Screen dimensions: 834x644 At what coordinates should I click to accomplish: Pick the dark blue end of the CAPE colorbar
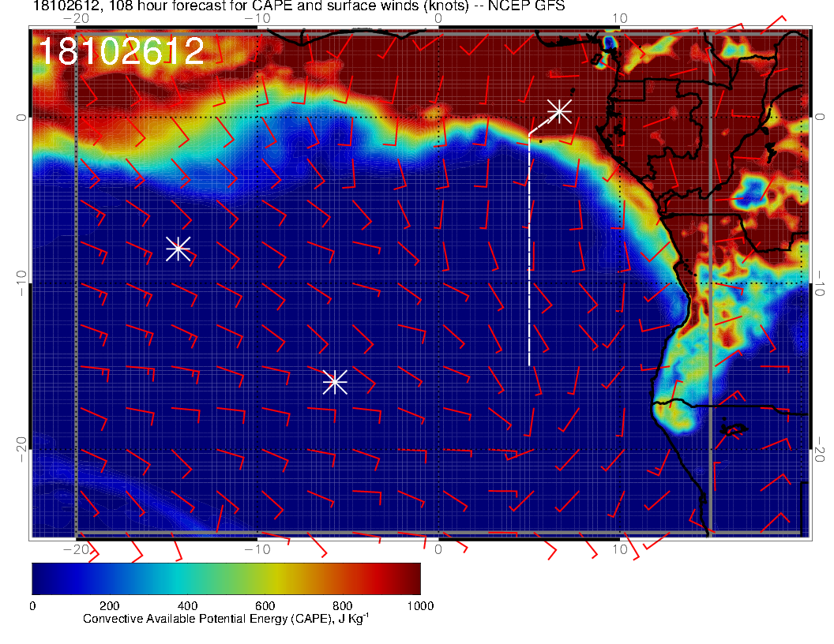pyautogui.click(x=39, y=578)
